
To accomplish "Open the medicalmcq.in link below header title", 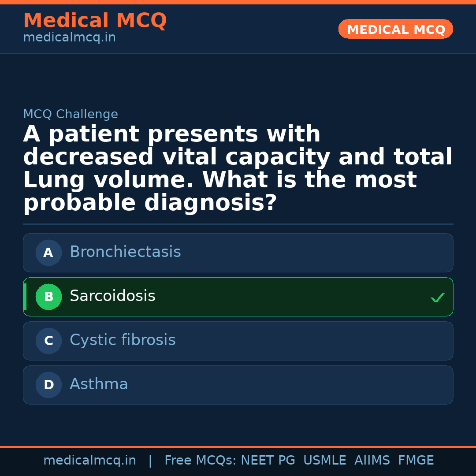I will tap(69, 38).
